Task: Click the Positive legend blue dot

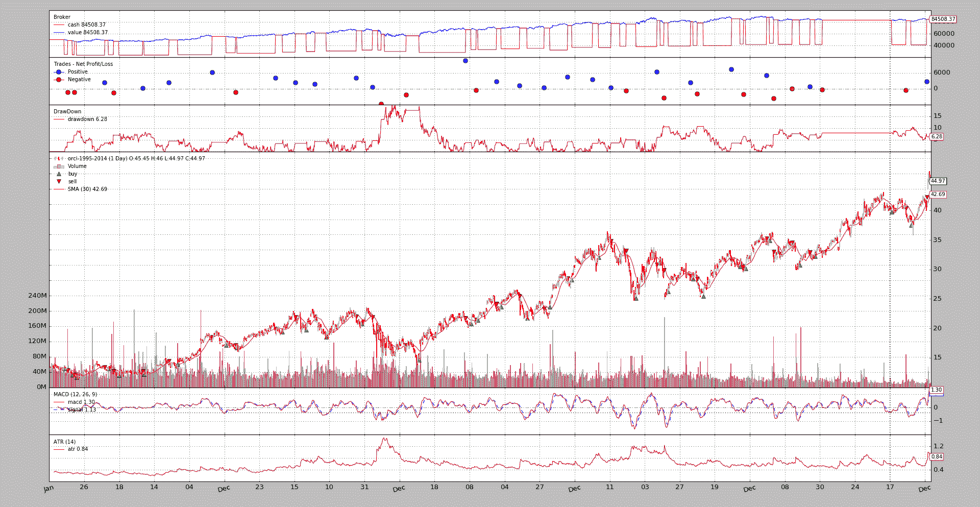Action: click(59, 72)
